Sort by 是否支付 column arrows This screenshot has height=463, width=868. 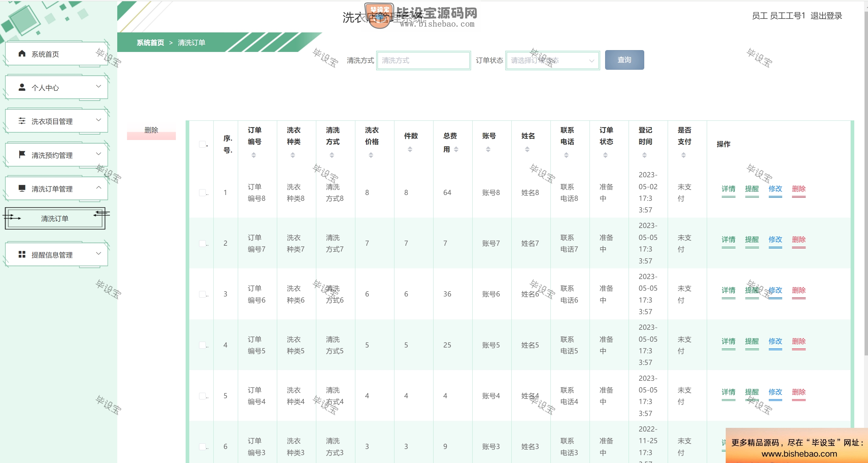click(x=684, y=155)
